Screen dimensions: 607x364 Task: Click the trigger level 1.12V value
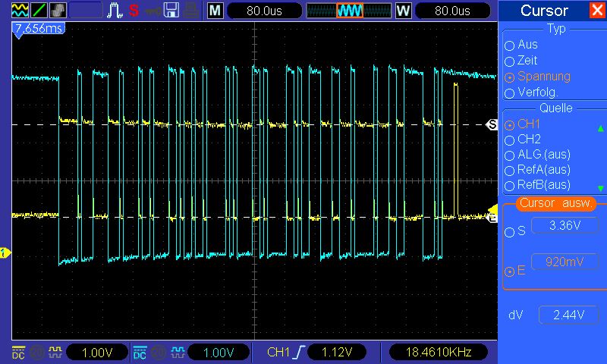pos(339,352)
